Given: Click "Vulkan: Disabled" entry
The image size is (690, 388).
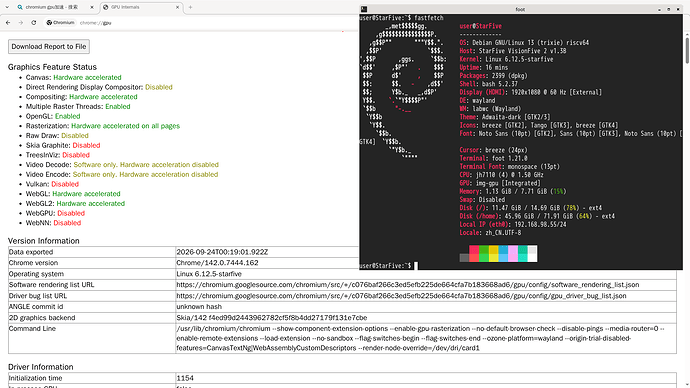Looking at the screenshot, I should click(52, 184).
